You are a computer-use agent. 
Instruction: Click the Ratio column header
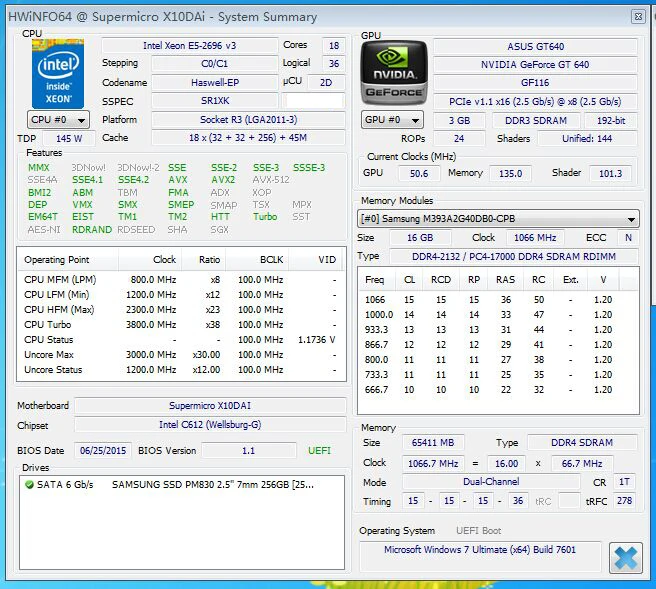[204, 260]
